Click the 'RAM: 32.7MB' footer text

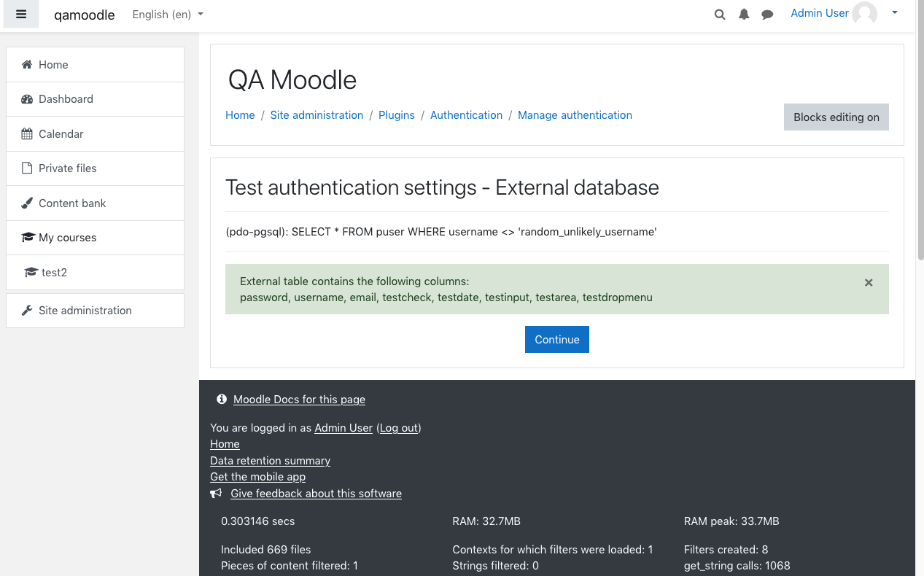coord(486,521)
